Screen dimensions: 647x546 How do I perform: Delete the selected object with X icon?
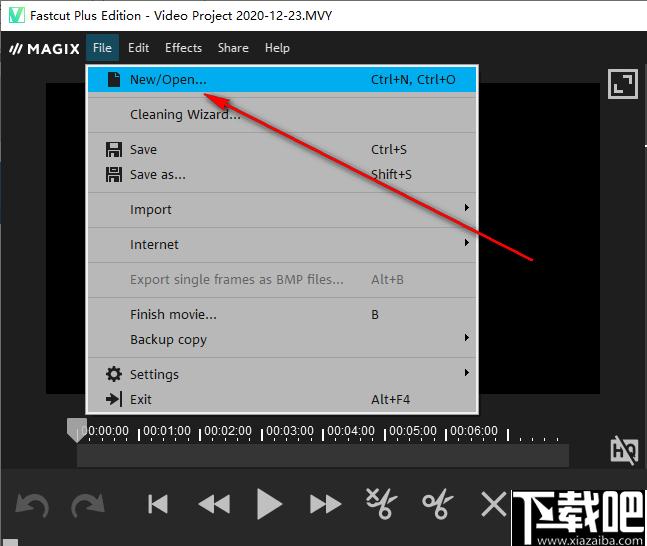click(494, 504)
